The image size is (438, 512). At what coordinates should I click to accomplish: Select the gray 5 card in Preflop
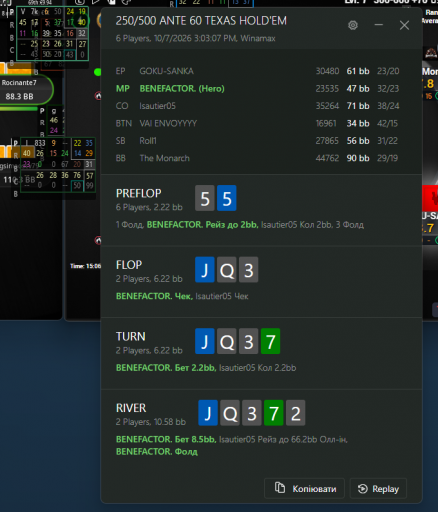pos(205,198)
